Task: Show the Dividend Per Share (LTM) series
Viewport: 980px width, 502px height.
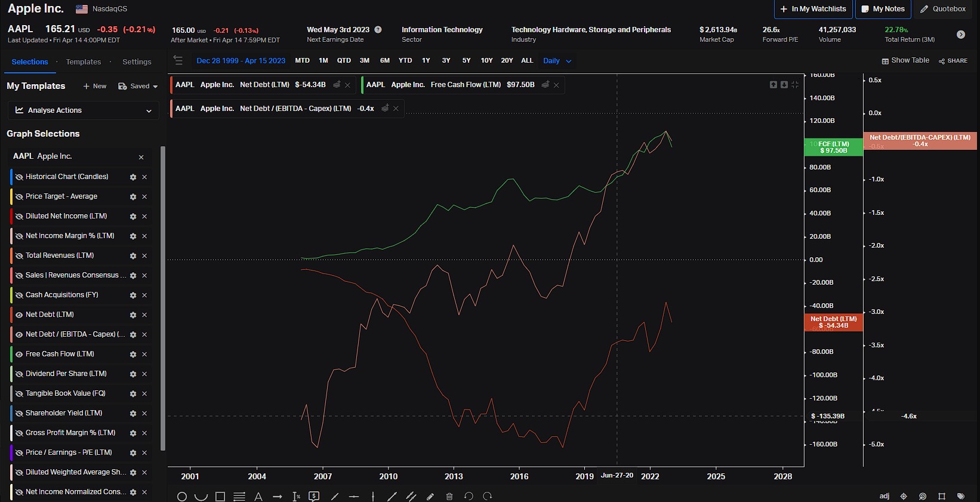Action: 19,374
